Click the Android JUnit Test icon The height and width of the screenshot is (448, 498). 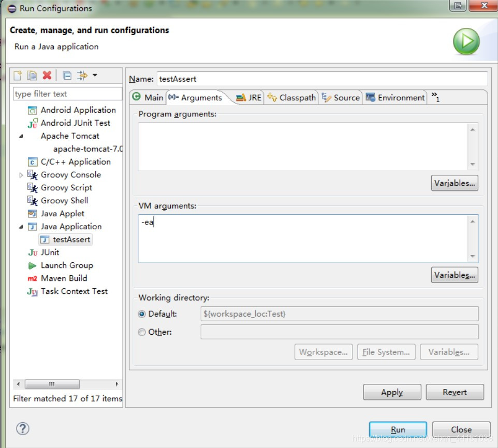click(33, 124)
